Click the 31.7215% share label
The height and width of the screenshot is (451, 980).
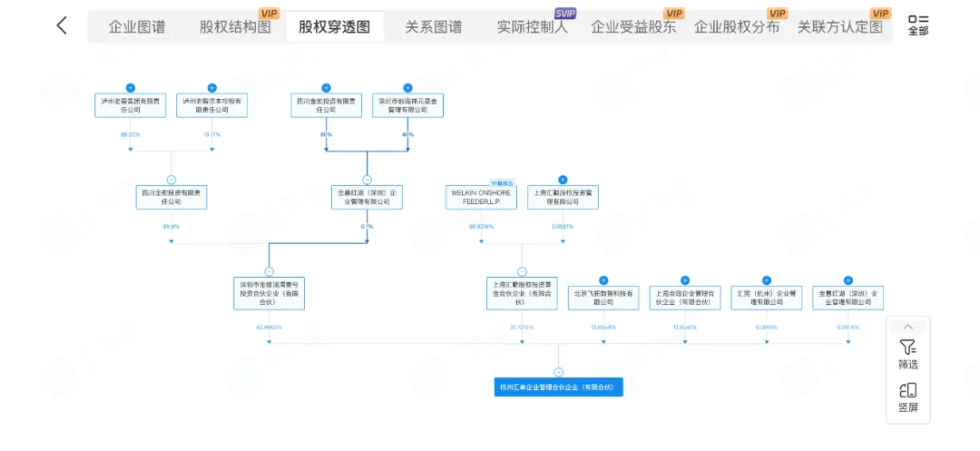click(x=522, y=327)
